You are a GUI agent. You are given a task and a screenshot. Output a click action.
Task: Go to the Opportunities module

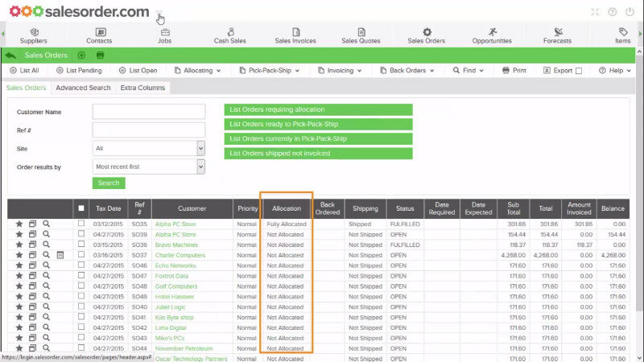click(x=492, y=32)
